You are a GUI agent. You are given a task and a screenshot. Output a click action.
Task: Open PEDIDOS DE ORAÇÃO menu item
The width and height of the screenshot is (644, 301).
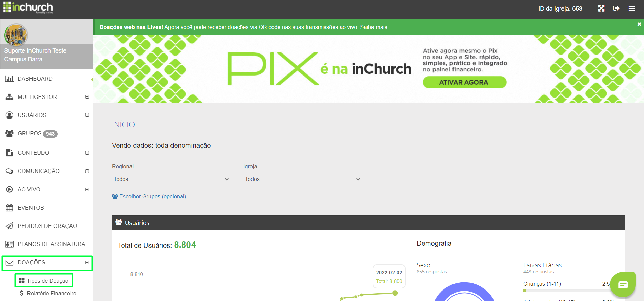[47, 226]
